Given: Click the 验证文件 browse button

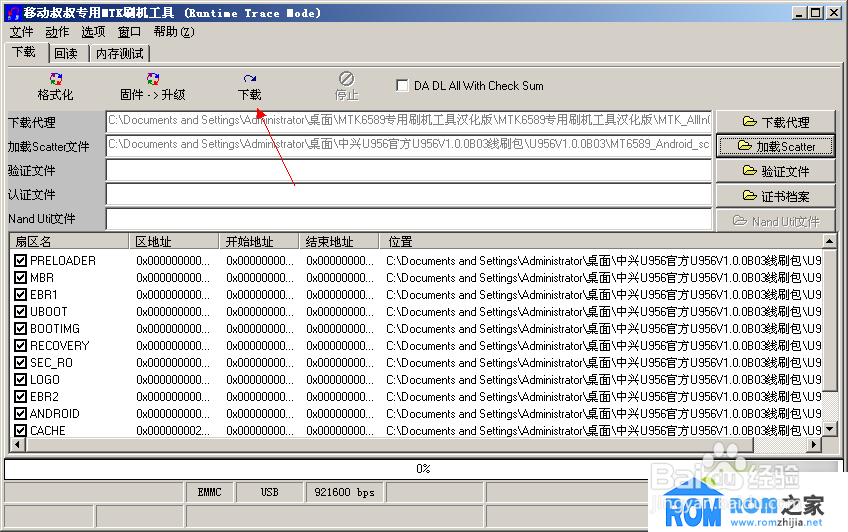Looking at the screenshot, I should click(x=776, y=171).
